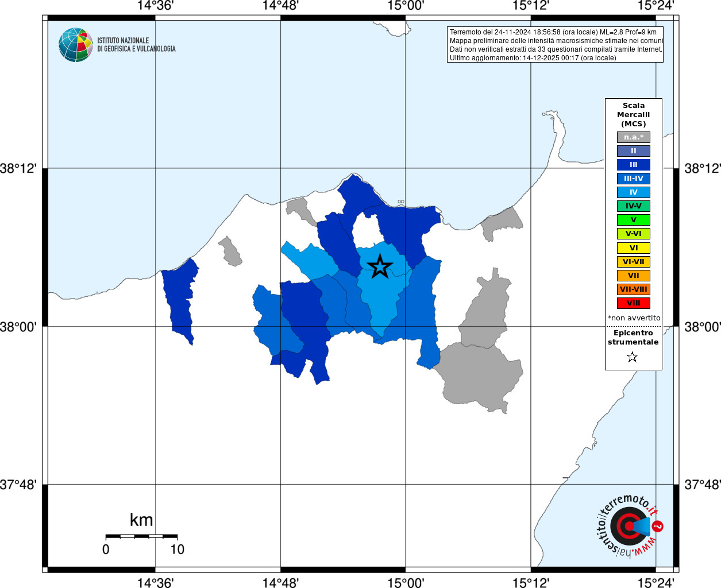This screenshot has width=721, height=588.
Task: Click the small gray municipality on northeast coast
Action: coord(502,224)
